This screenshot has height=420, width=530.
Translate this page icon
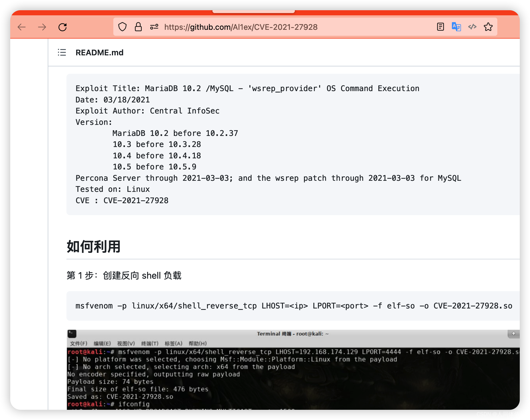(456, 27)
